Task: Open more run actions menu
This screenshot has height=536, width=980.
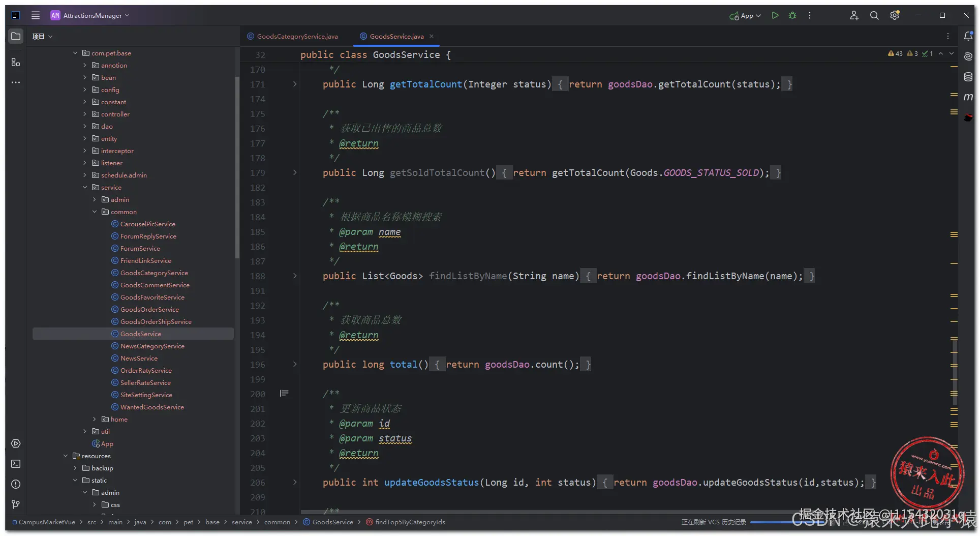Action: [x=810, y=15]
